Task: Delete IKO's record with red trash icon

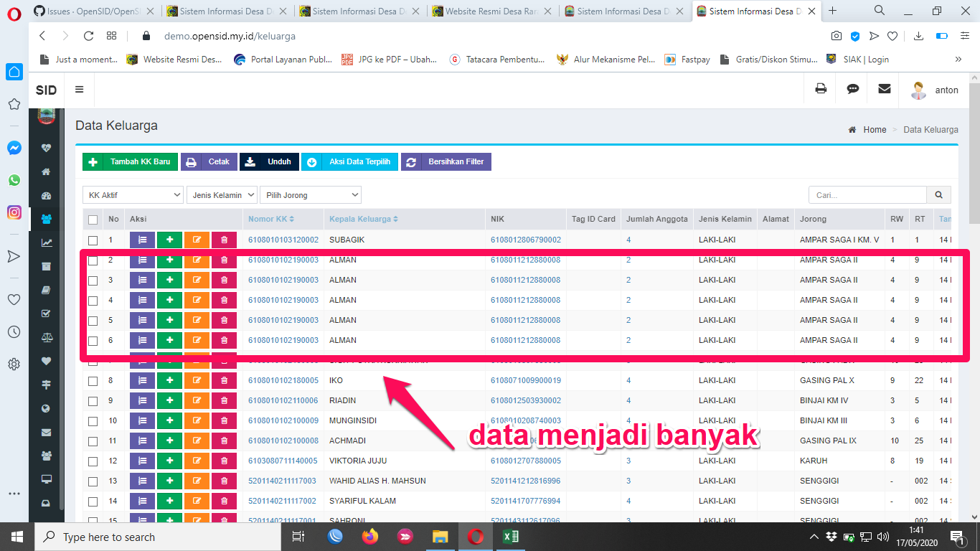Action: [x=224, y=380]
